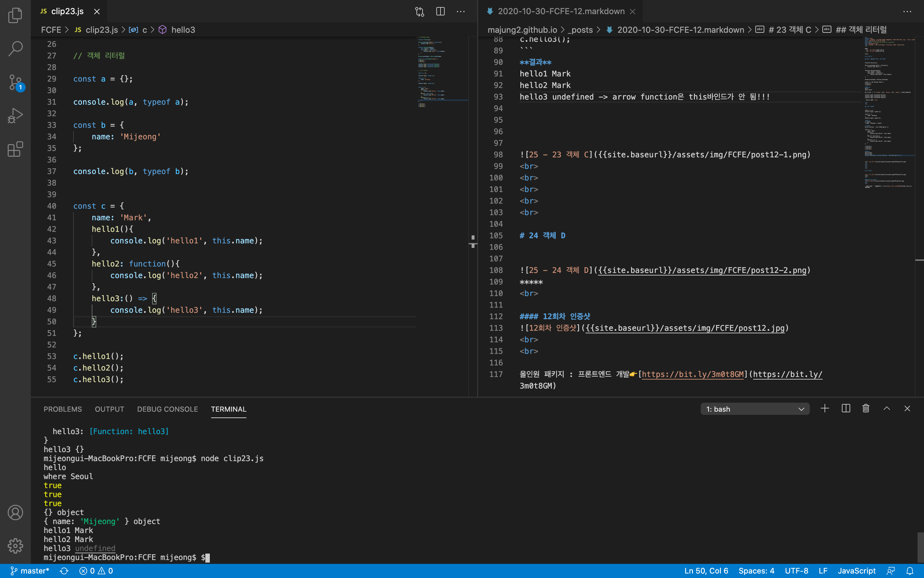
Task: Open the Run and Debug view
Action: coord(15,116)
